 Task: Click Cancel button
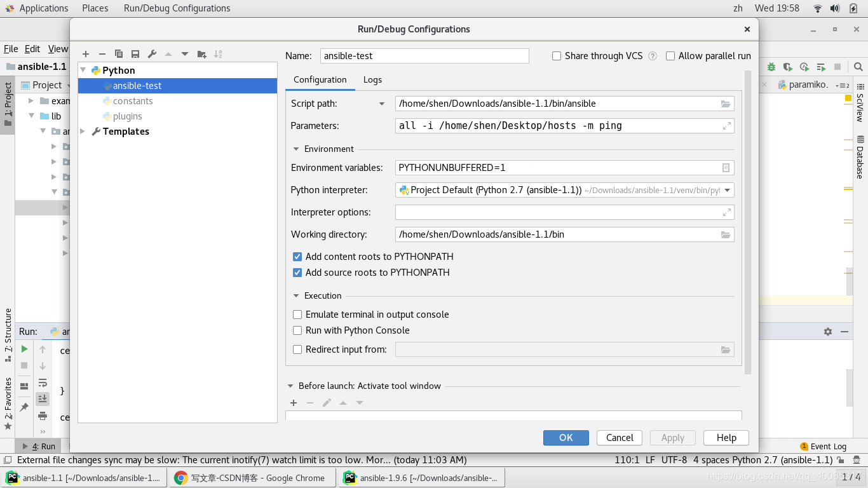620,438
